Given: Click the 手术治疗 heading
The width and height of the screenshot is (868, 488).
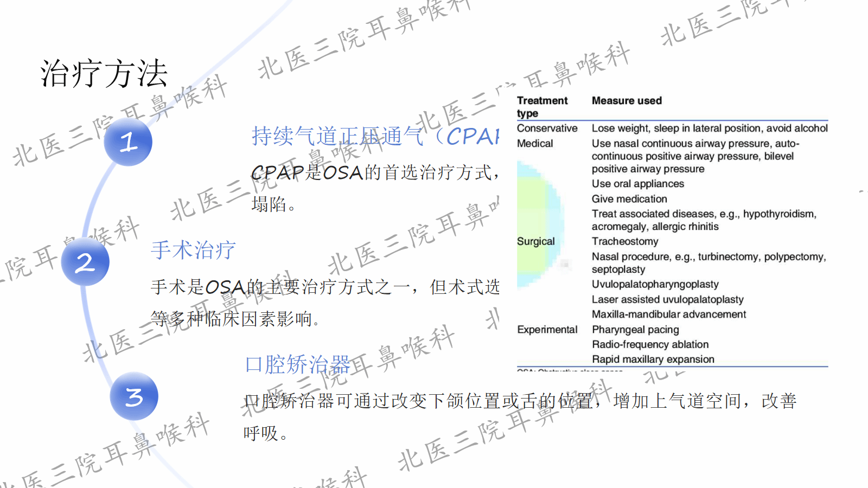Looking at the screenshot, I should (x=193, y=250).
